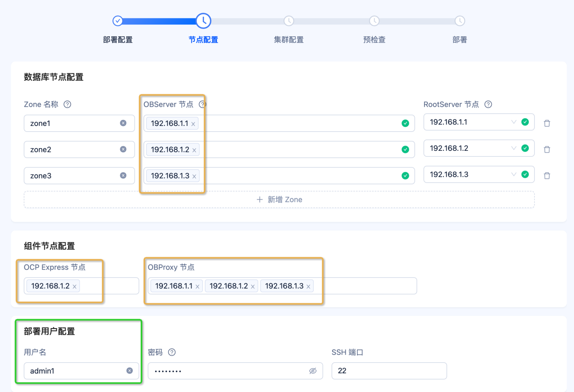Viewport: 574px width, 392px height.
Task: Toggle password visibility eye icon
Action: (313, 371)
